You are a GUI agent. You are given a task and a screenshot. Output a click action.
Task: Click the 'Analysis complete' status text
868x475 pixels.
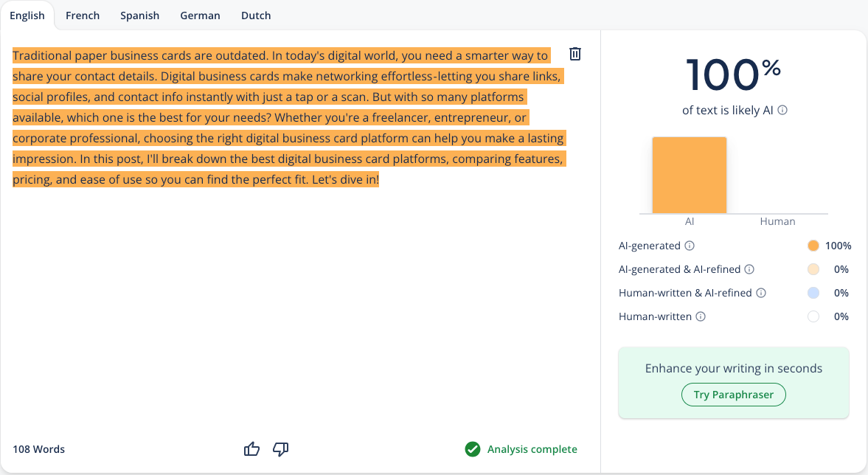pyautogui.click(x=532, y=449)
